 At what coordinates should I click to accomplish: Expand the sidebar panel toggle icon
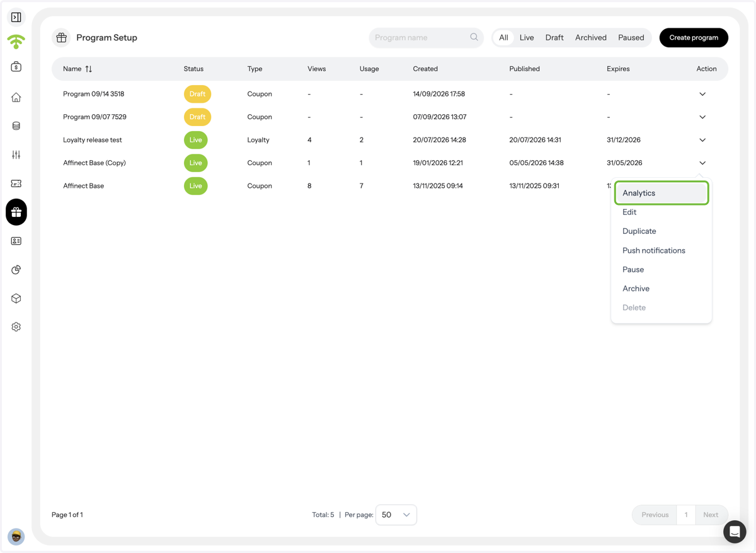click(16, 17)
